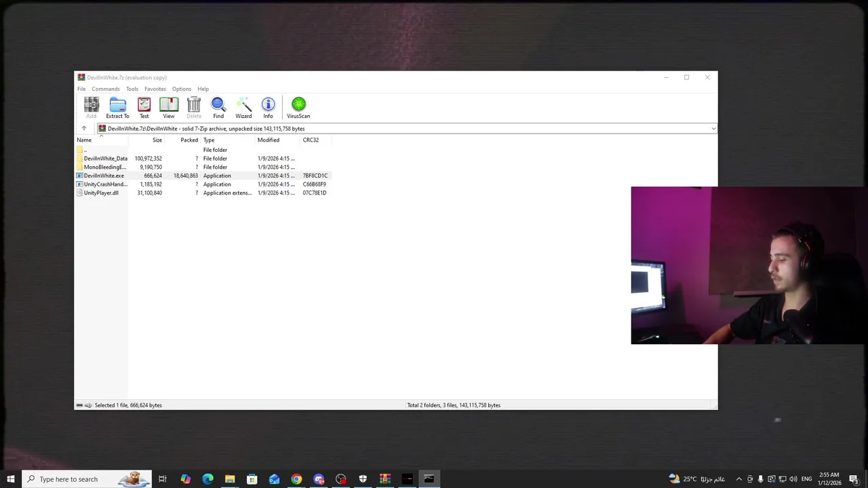Select the parent folder '..' row
This screenshot has height=488, width=868.
tap(202, 150)
